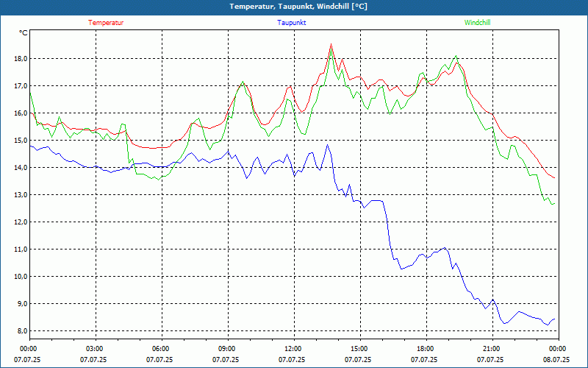Click the green Windchill legend label
This screenshot has width=588, height=368.
tap(477, 23)
